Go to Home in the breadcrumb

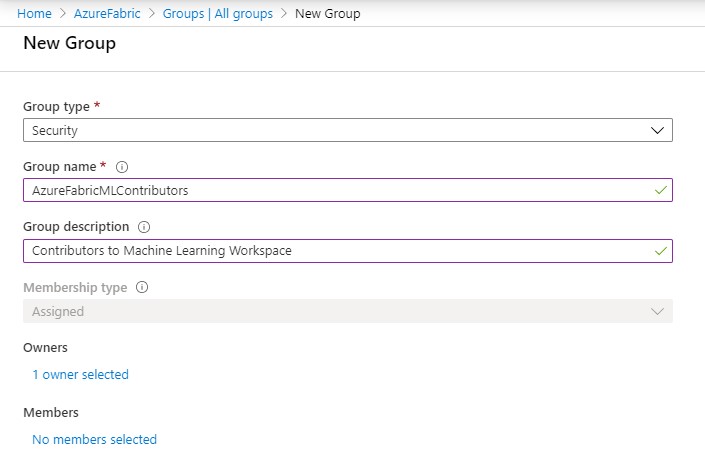tap(34, 13)
